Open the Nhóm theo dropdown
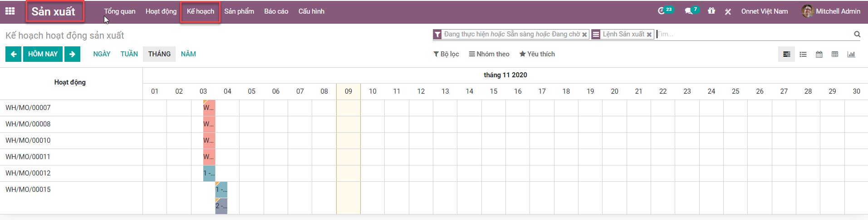This screenshot has width=868, height=220. 489,54
